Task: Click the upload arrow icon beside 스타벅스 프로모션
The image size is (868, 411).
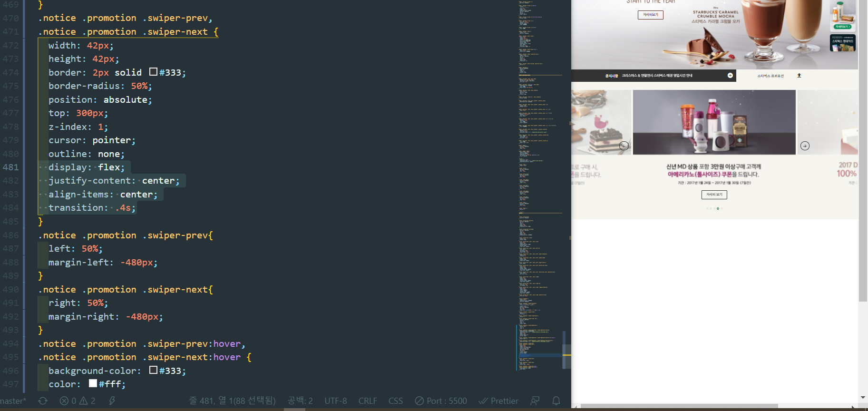Action: (799, 75)
